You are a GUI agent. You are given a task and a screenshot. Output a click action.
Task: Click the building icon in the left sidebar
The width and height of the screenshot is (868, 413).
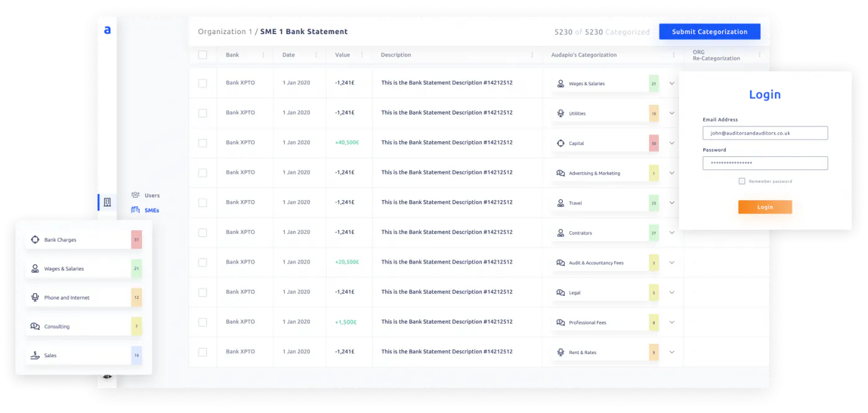tap(108, 202)
